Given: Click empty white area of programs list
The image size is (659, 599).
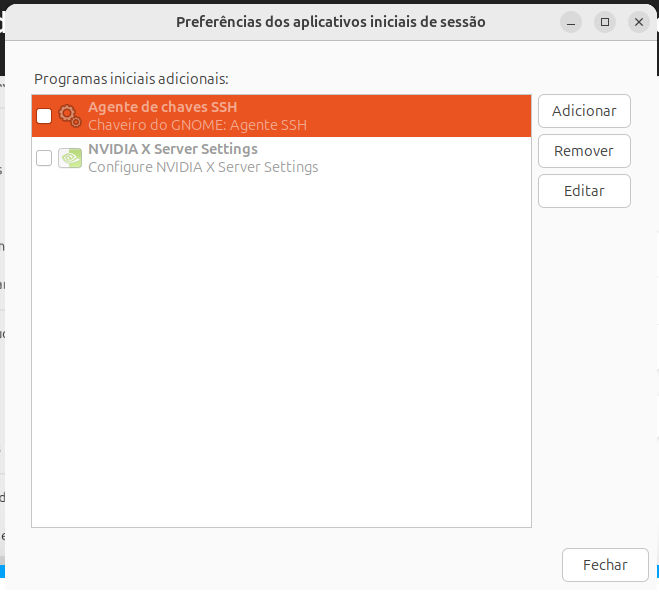Looking at the screenshot, I should click(x=280, y=350).
